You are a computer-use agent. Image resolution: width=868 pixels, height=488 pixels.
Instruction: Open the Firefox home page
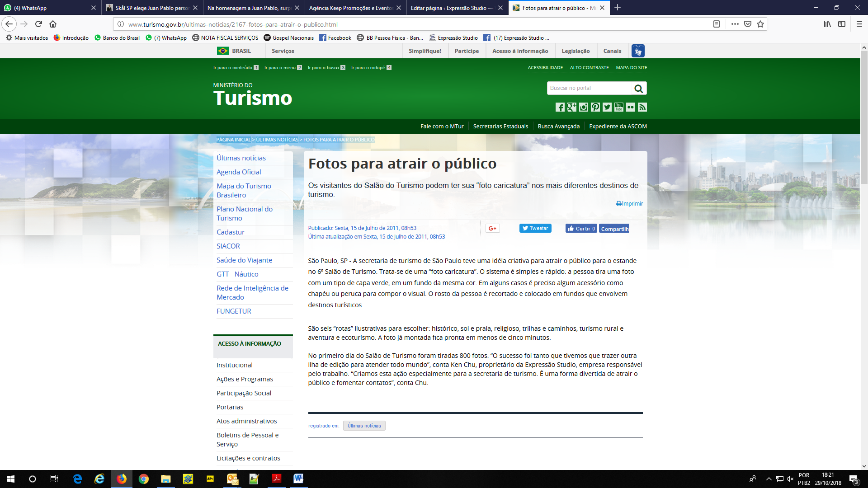53,24
